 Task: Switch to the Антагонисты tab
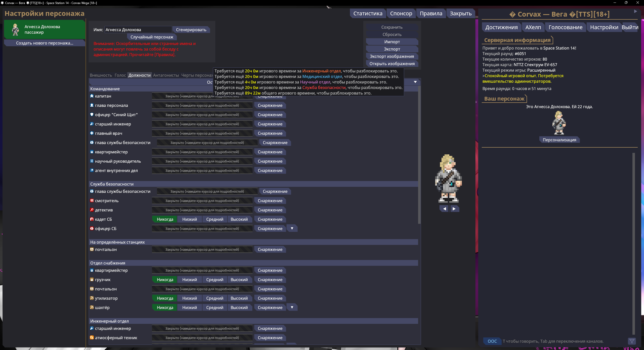coord(166,75)
